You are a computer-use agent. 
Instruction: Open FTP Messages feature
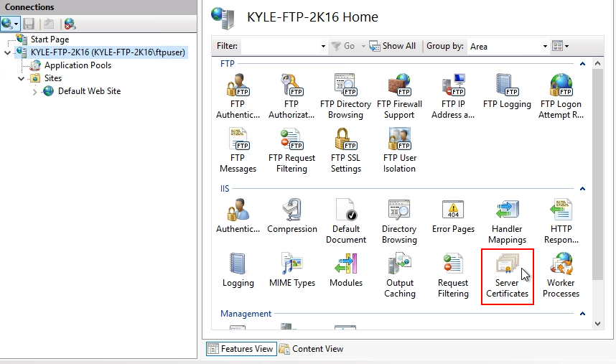point(238,150)
